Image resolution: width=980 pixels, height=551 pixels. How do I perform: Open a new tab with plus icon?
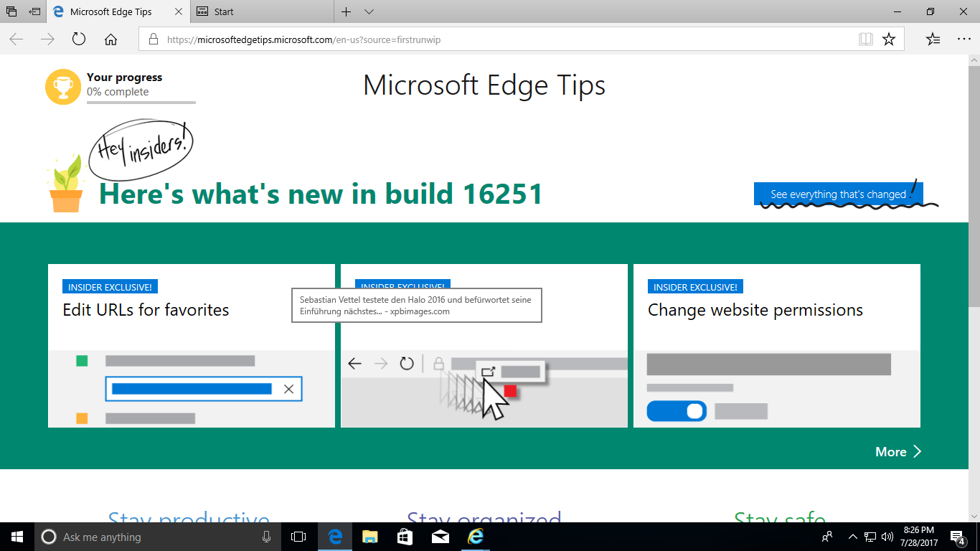[346, 11]
